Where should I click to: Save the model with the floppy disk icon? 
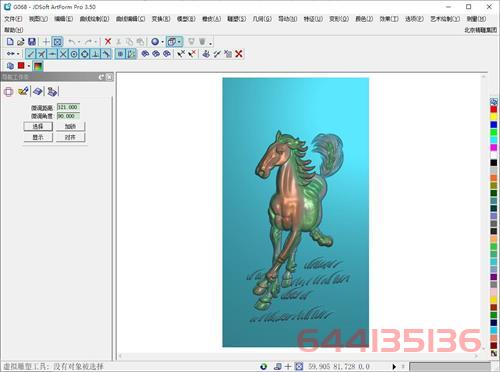click(32, 42)
